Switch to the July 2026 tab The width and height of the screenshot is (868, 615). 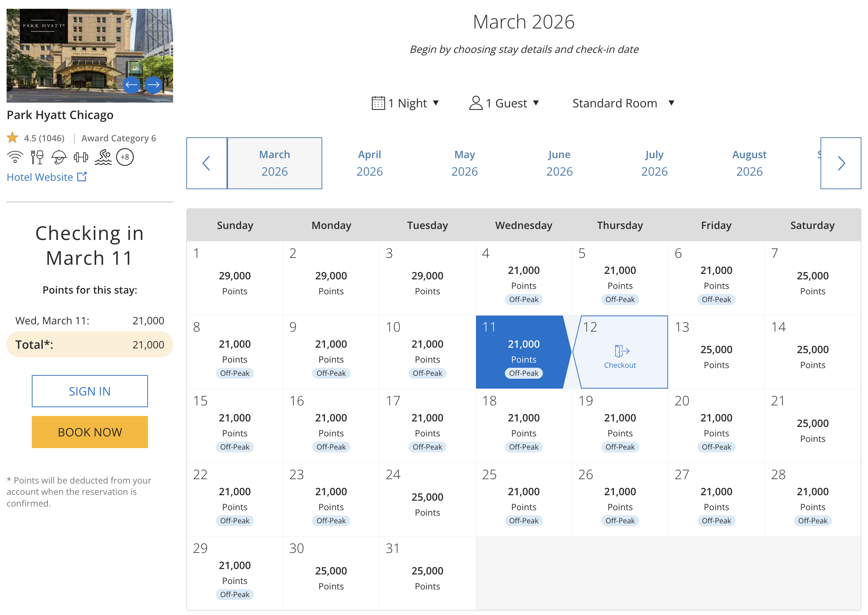point(654,163)
